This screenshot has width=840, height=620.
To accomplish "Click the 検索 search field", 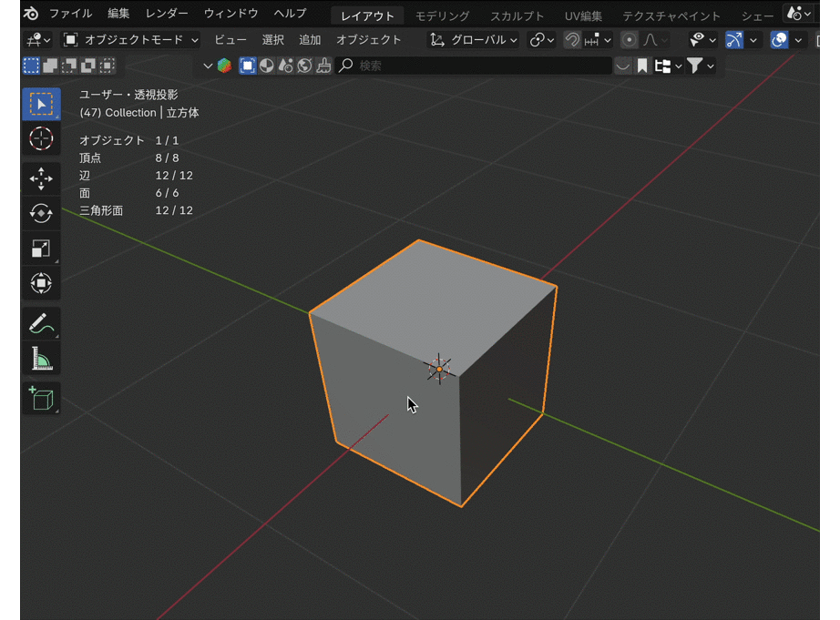I will pos(474,66).
